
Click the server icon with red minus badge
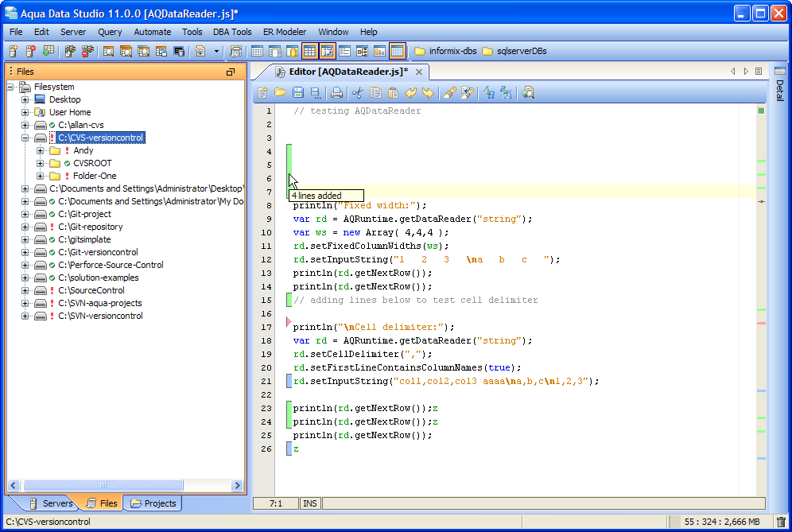pyautogui.click(x=31, y=51)
